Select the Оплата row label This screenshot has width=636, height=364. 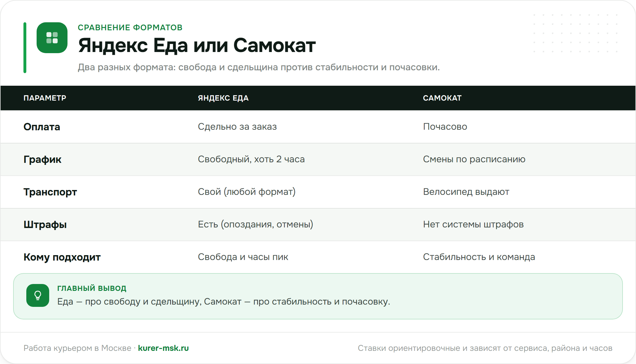42,127
